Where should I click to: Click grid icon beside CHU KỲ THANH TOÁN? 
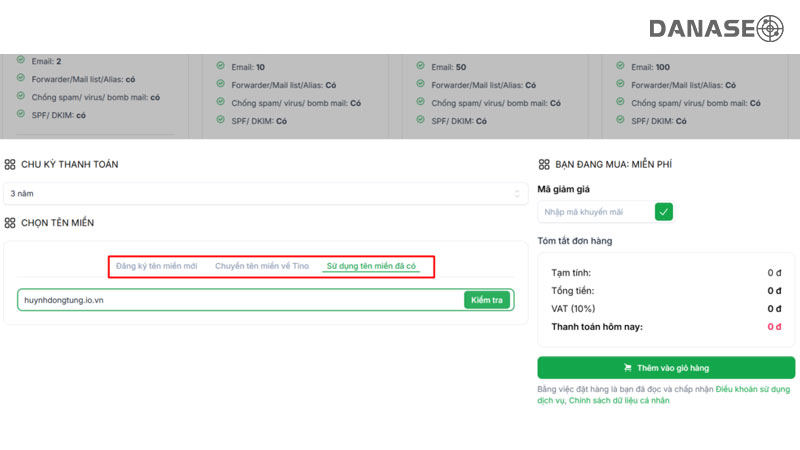pyautogui.click(x=10, y=164)
